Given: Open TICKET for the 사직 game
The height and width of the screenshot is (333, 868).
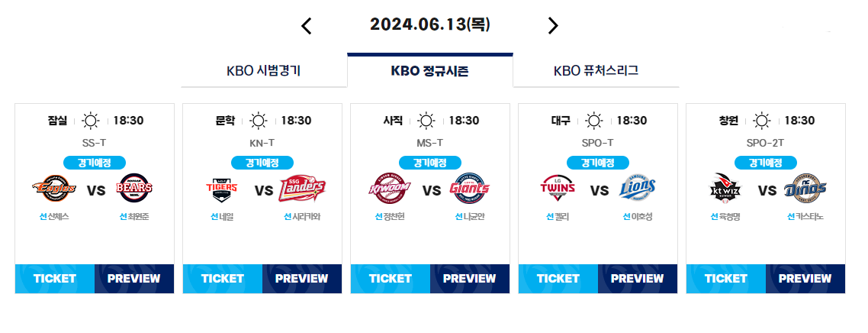Looking at the screenshot, I should coord(391,279).
